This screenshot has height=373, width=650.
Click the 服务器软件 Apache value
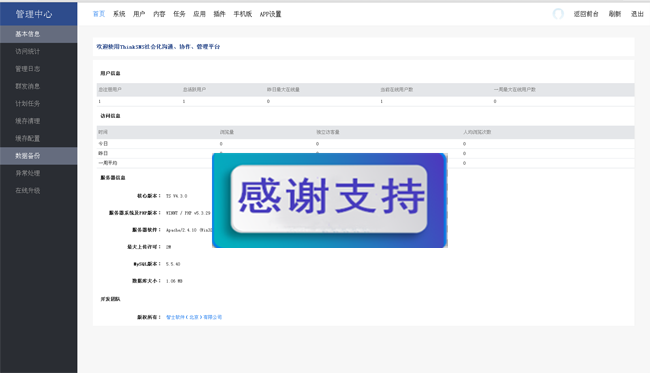pos(189,230)
